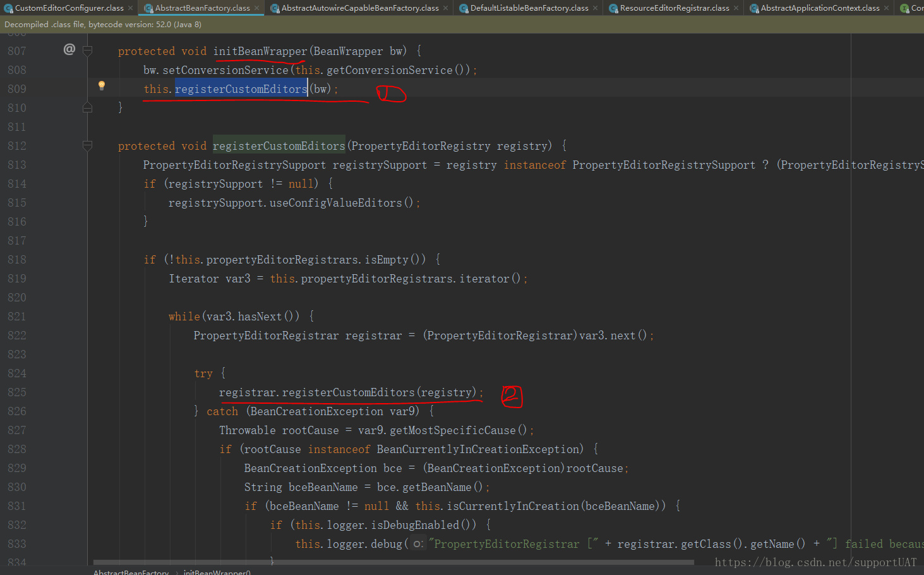
Task: Close the AbstractBeanFactory.class tab
Action: 256,8
